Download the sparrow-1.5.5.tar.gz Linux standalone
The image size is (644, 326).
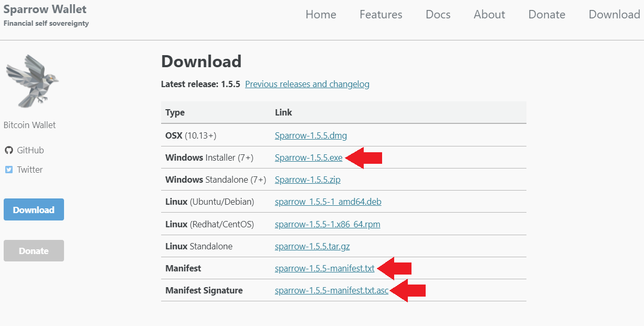click(x=313, y=246)
